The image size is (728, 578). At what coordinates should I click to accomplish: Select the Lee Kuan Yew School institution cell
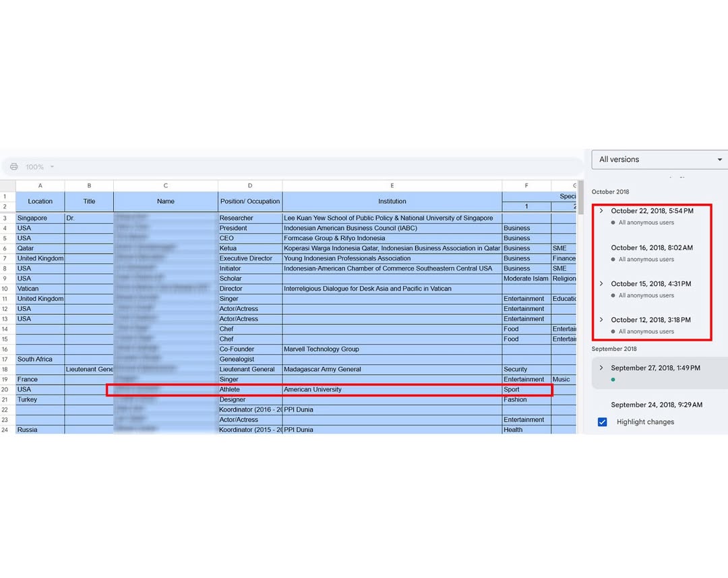coord(391,218)
